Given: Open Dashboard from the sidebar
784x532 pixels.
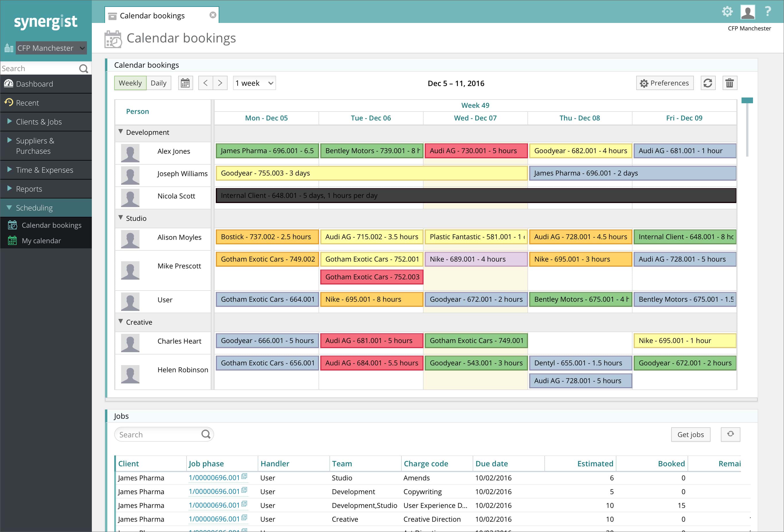Looking at the screenshot, I should pyautogui.click(x=46, y=84).
